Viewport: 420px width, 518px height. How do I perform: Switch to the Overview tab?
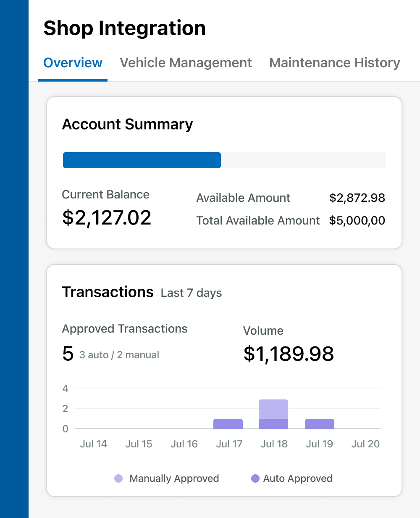pos(73,63)
